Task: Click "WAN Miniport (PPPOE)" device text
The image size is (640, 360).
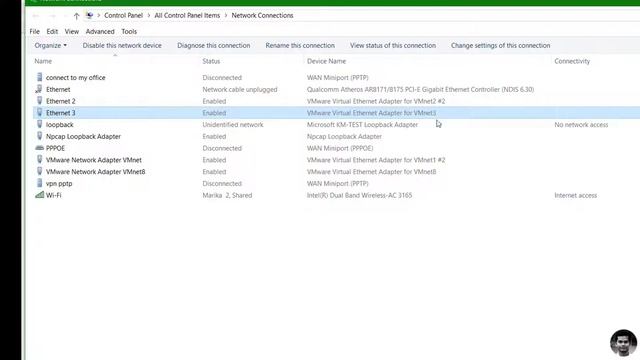Action: (x=340, y=148)
